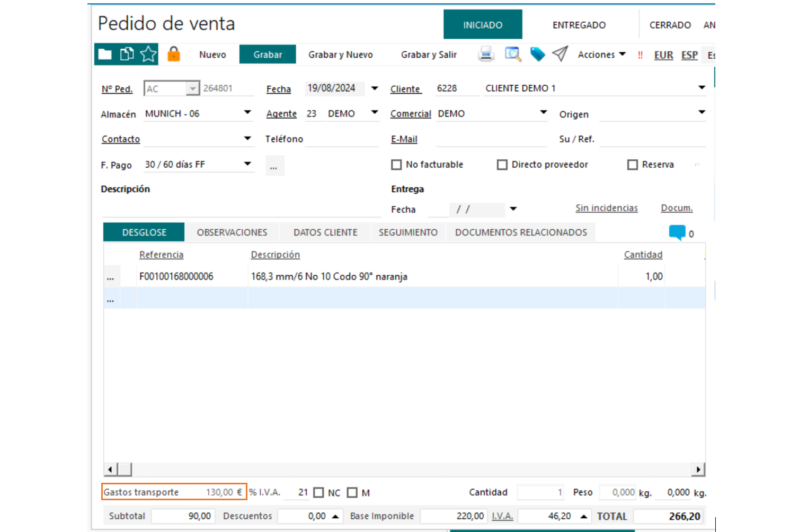This screenshot has width=808, height=532.
Task: Toggle the Reserva checkbox
Action: click(632, 165)
